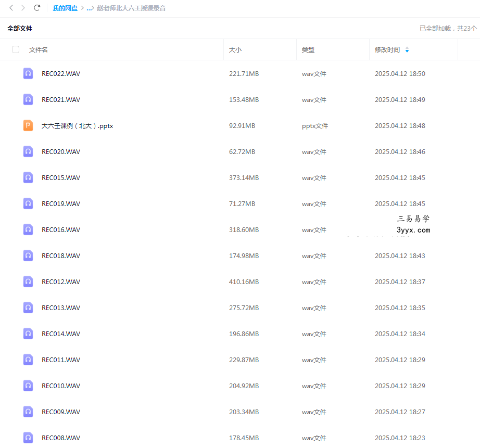Viewport: 480px width, 448px height.
Task: Click the audio icon of REC008.WAV
Action: pyautogui.click(x=28, y=438)
